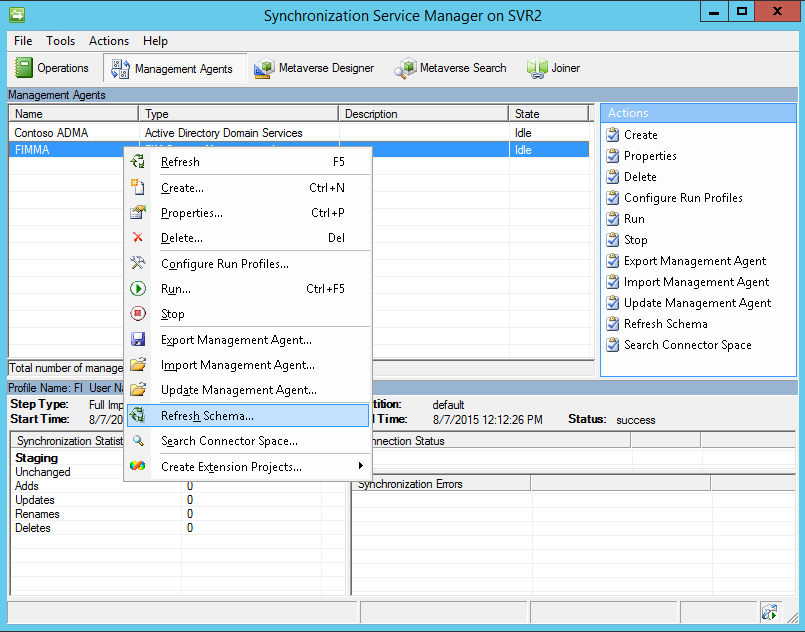The image size is (805, 632).
Task: Sort agents by the Name column header
Action: pyautogui.click(x=73, y=113)
